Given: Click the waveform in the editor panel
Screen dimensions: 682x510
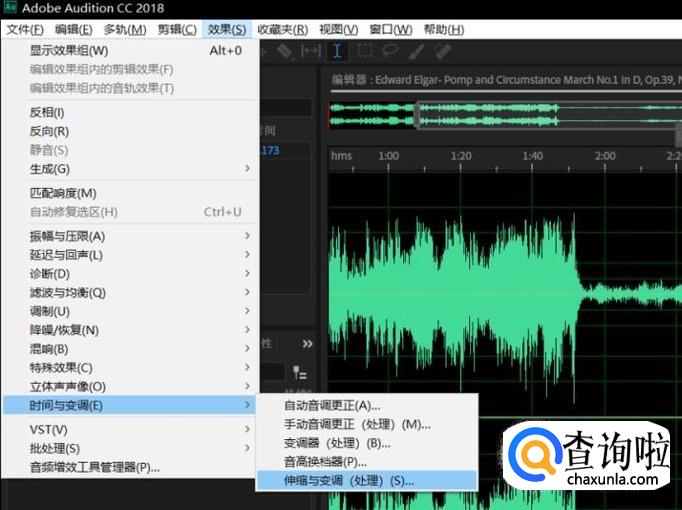Looking at the screenshot, I should 505,296.
